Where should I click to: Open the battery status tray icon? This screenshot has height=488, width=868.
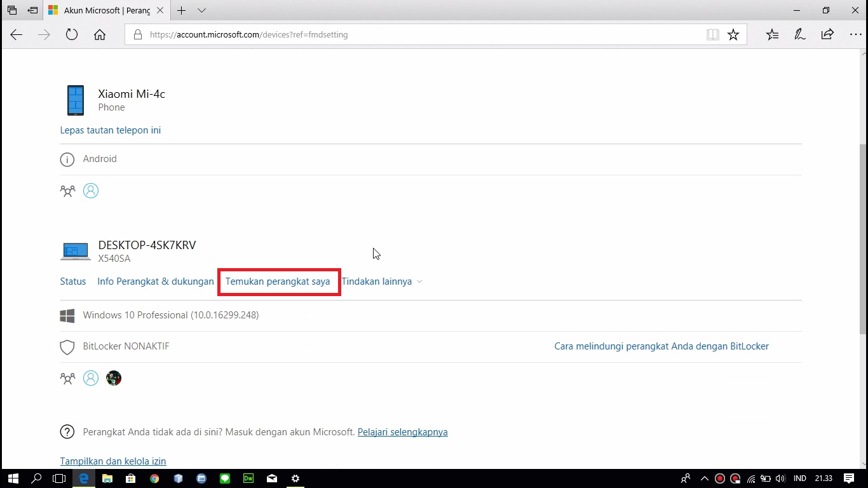[x=766, y=478]
